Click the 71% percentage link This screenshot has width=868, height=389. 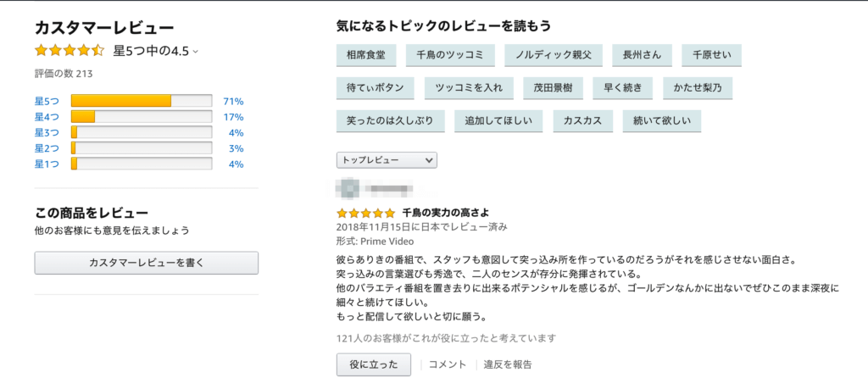click(x=233, y=101)
